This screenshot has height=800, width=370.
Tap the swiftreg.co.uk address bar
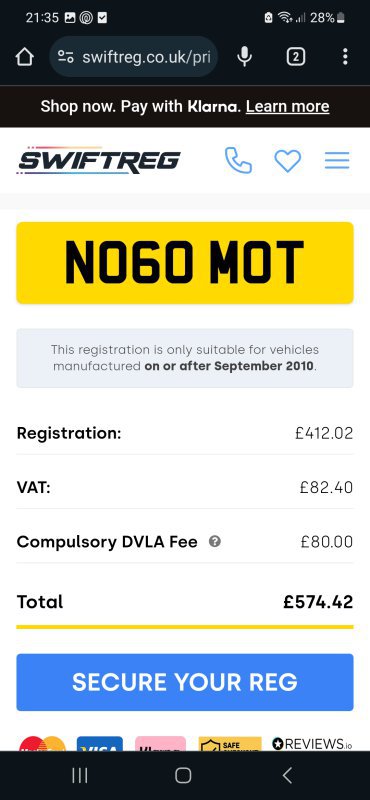(x=134, y=57)
